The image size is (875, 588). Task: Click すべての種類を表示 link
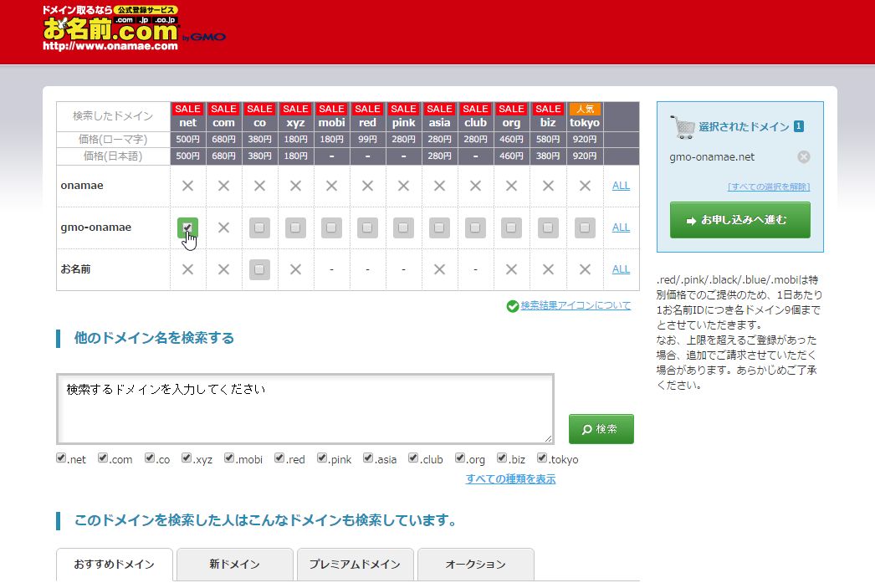(x=510, y=479)
